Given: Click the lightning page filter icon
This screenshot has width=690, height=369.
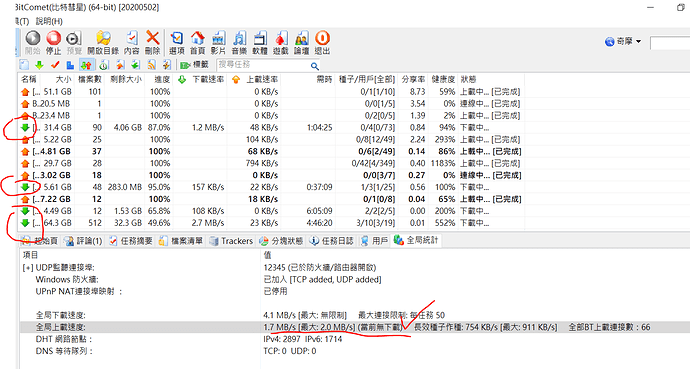Looking at the screenshot, I should (x=167, y=65).
